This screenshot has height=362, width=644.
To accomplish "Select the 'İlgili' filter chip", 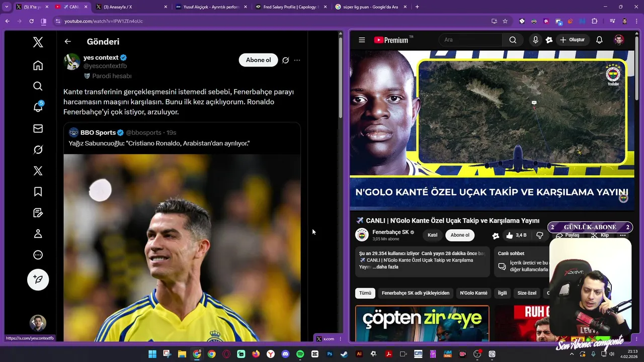I will (502, 293).
